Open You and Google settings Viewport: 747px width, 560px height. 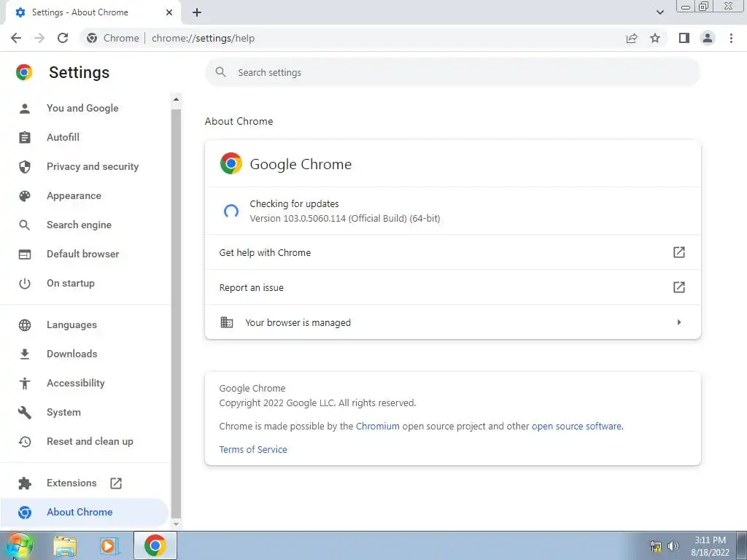click(x=82, y=108)
